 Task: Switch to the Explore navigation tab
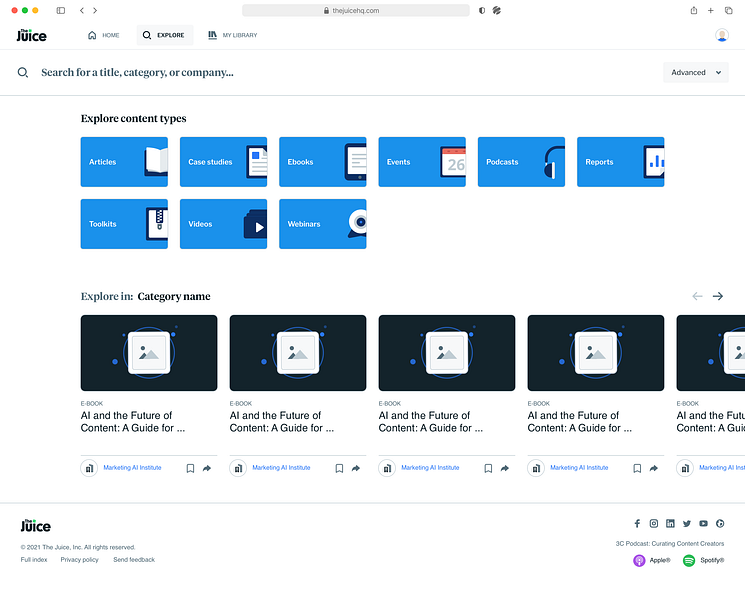(x=164, y=35)
